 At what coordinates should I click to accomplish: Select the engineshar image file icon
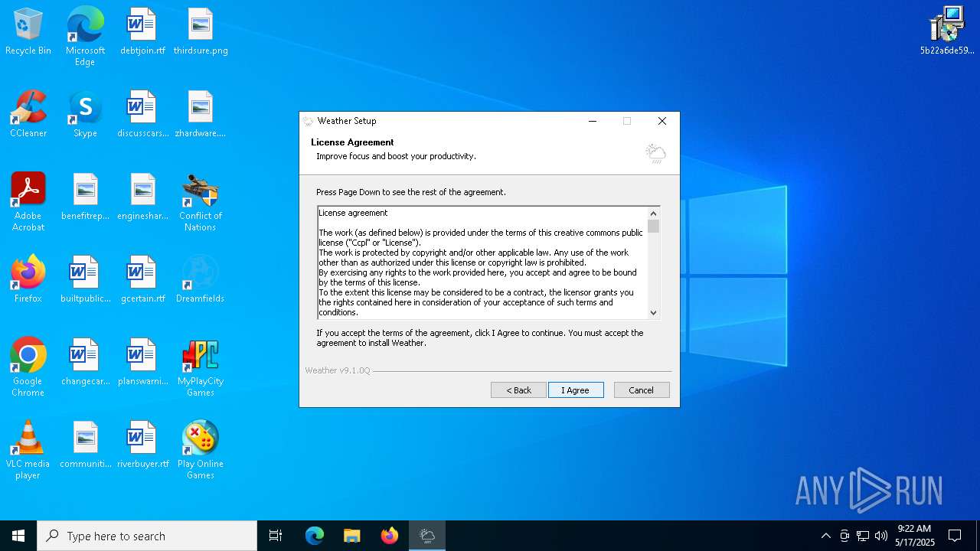[x=142, y=197]
